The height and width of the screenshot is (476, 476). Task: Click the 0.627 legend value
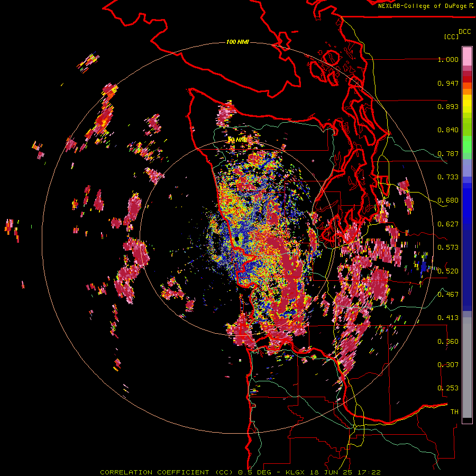click(448, 224)
